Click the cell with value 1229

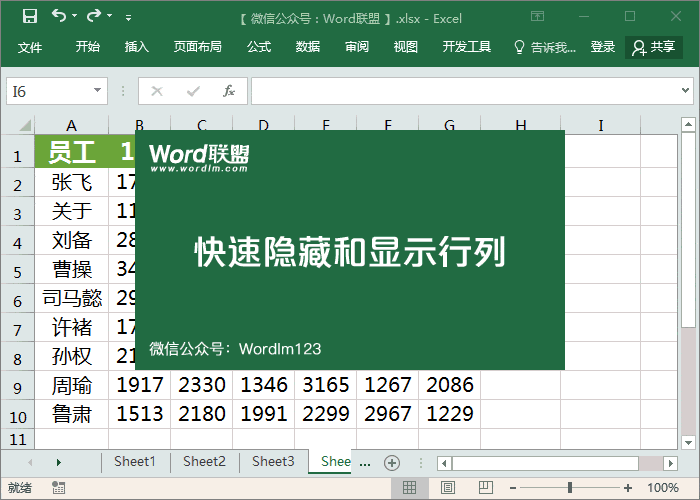450,414
